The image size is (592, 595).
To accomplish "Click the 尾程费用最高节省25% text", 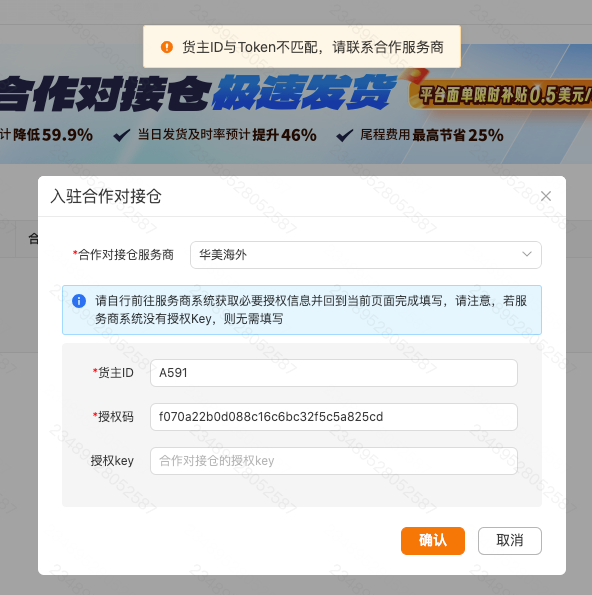I will tap(431, 135).
